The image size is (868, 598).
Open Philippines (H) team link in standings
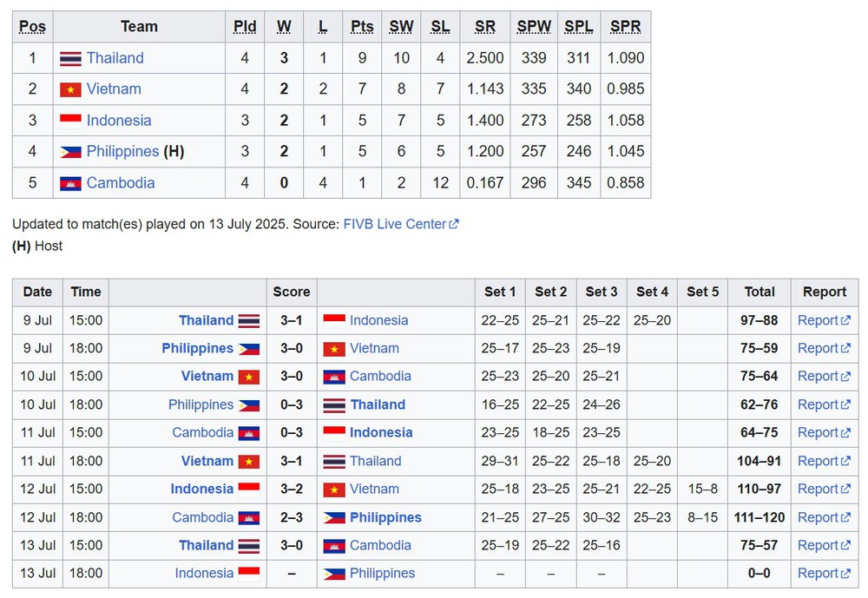123,151
